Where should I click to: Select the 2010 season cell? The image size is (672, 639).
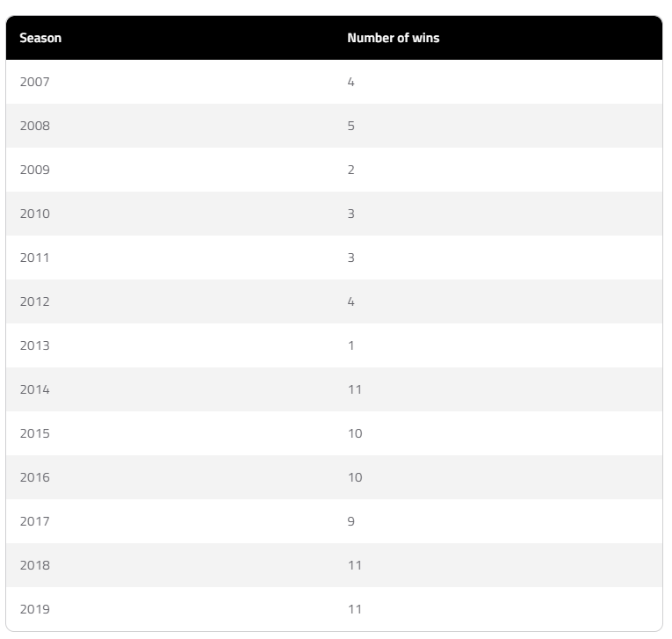point(35,214)
